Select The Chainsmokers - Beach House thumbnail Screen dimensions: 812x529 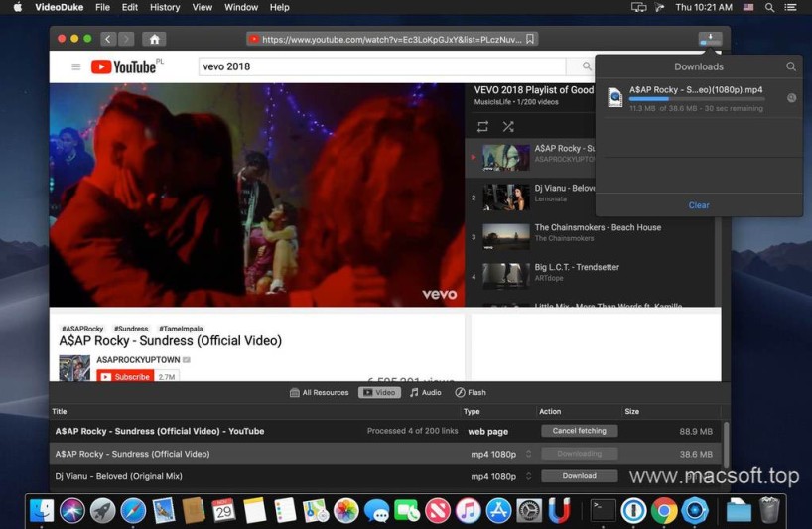pyautogui.click(x=505, y=236)
